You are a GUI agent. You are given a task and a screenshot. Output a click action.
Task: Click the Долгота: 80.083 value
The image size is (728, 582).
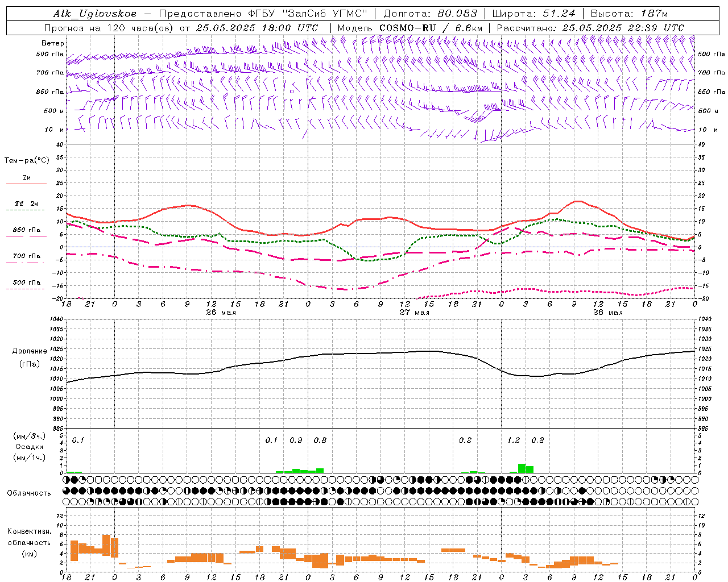431,14
